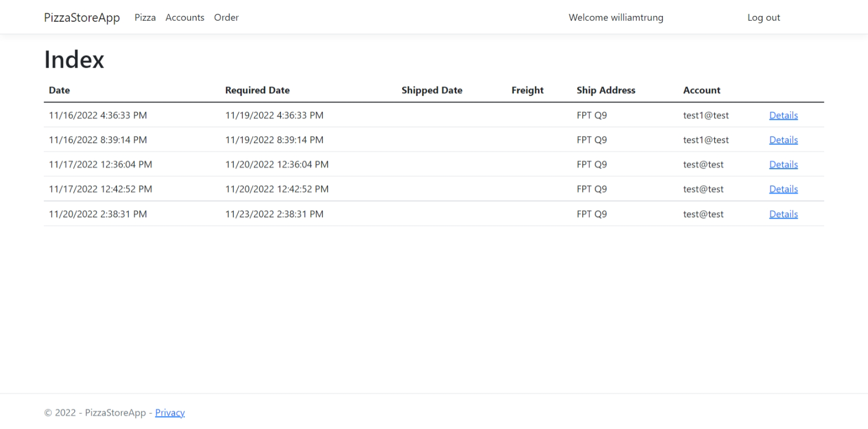Click the Date column header

pos(59,90)
